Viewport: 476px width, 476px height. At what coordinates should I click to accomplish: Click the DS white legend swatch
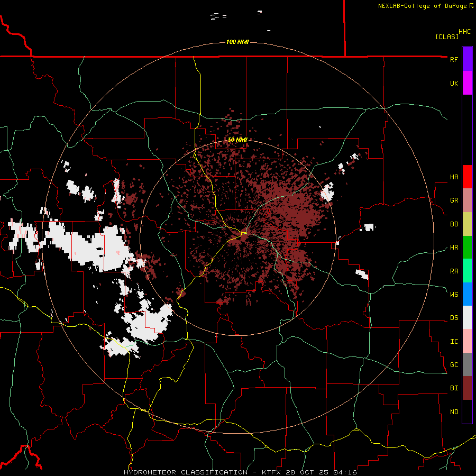467,317
